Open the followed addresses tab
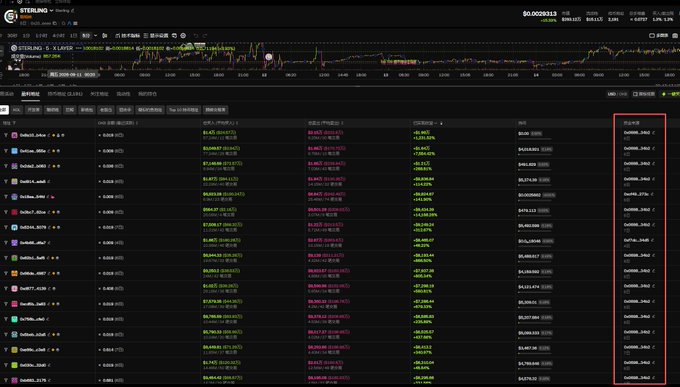Viewport: 680px width, 387px height. [x=99, y=94]
